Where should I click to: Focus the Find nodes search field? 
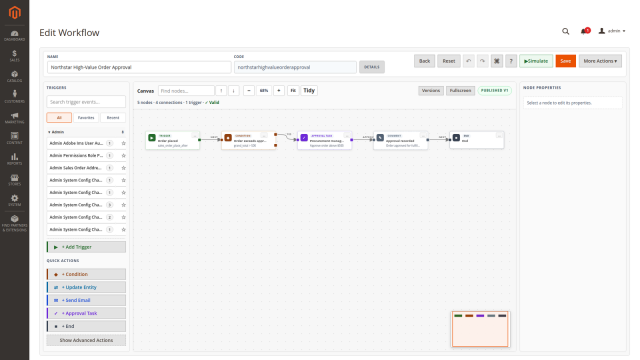[186, 91]
